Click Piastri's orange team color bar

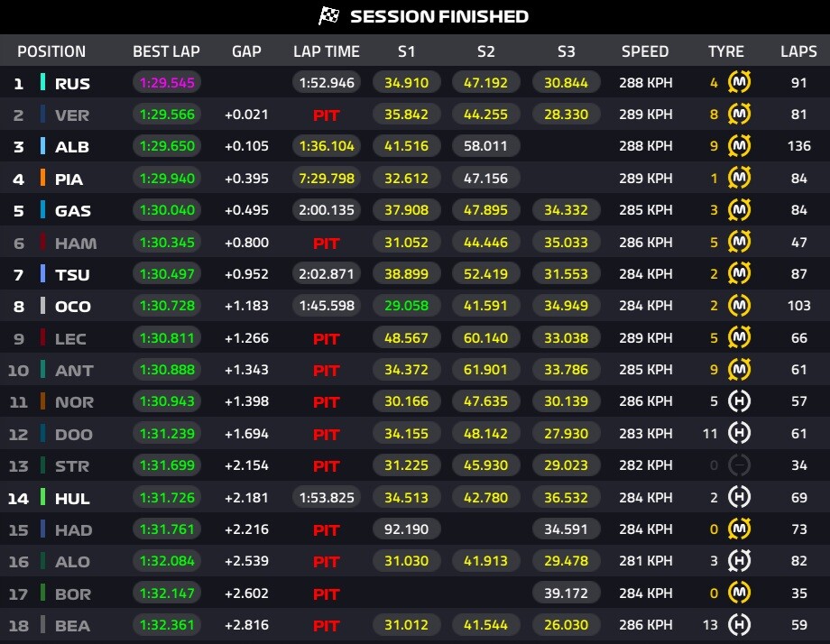(x=42, y=179)
